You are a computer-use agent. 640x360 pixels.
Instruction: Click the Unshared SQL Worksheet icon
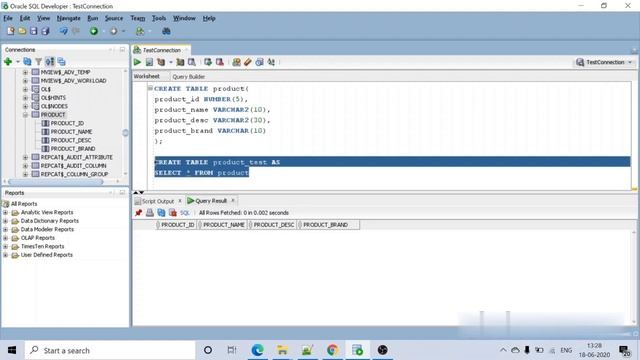(x=236, y=62)
